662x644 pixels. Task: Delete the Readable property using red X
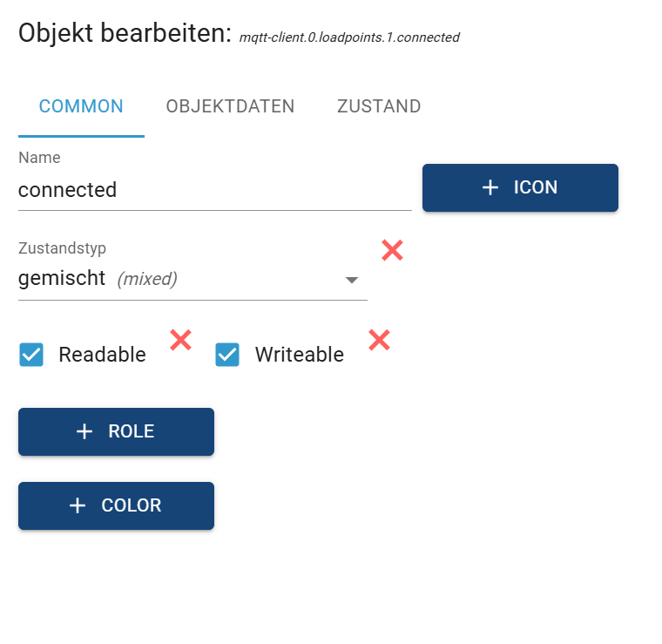point(180,340)
